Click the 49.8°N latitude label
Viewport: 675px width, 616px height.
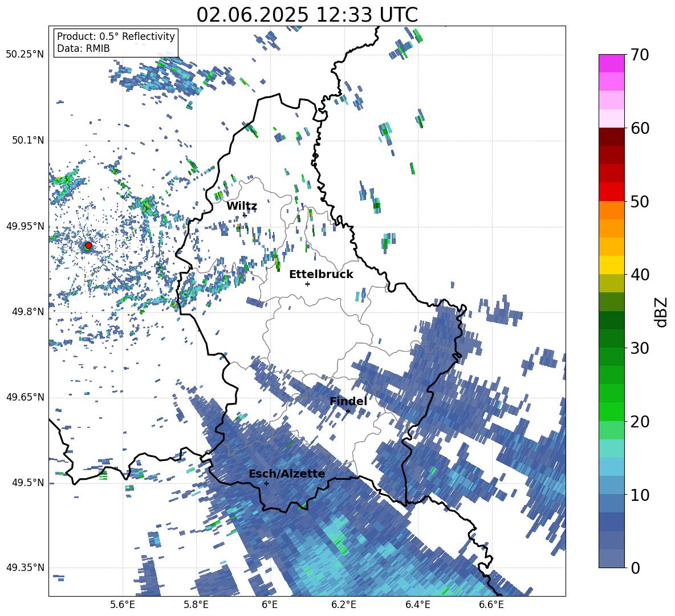point(28,312)
